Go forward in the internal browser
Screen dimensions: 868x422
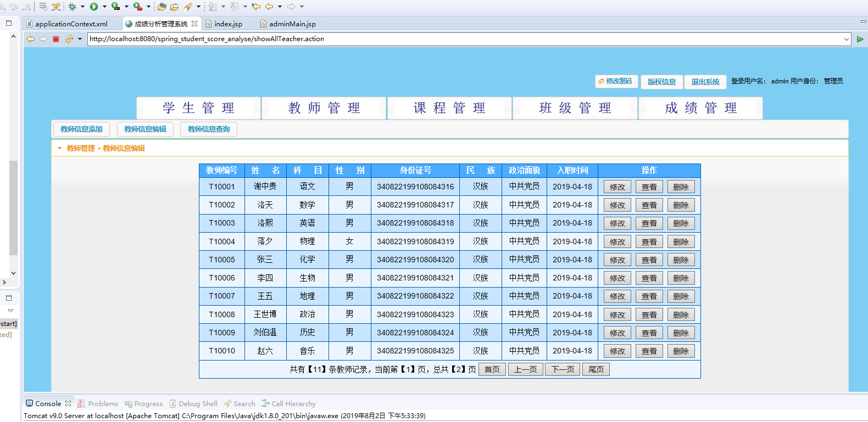[x=43, y=39]
